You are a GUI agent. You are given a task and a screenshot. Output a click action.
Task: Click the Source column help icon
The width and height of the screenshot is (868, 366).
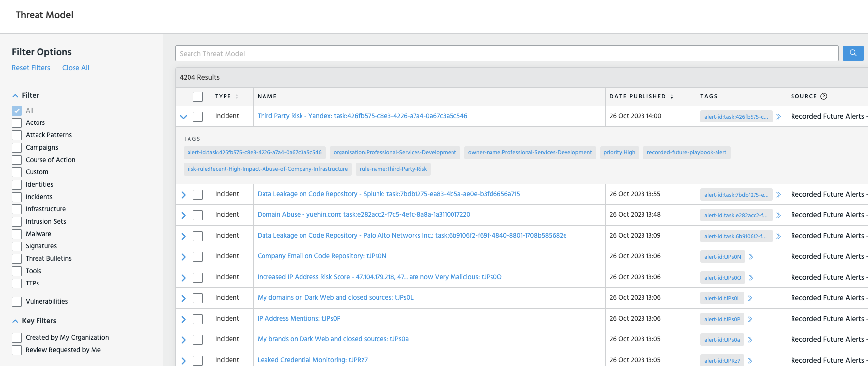824,96
